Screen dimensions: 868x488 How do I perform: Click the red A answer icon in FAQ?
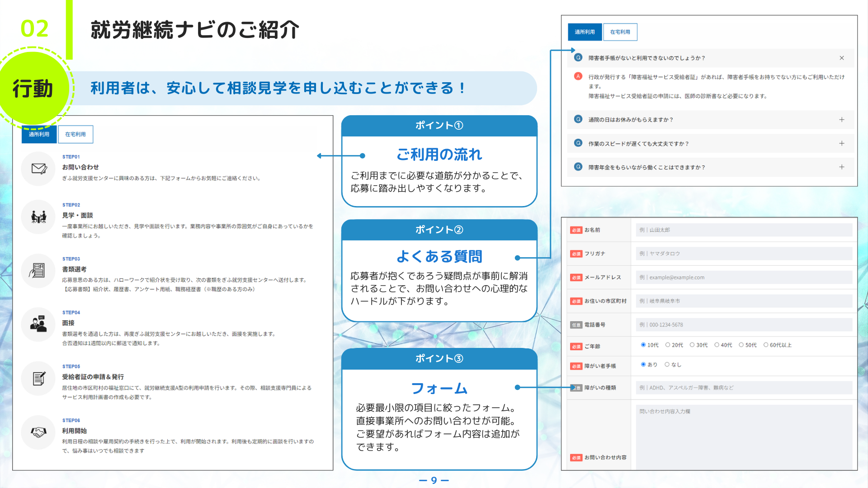coord(578,76)
